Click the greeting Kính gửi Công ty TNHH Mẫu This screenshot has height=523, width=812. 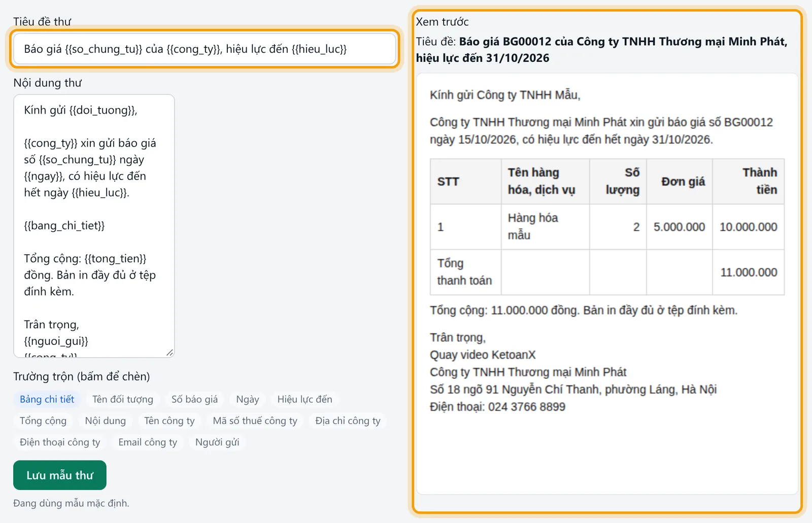pyautogui.click(x=505, y=95)
